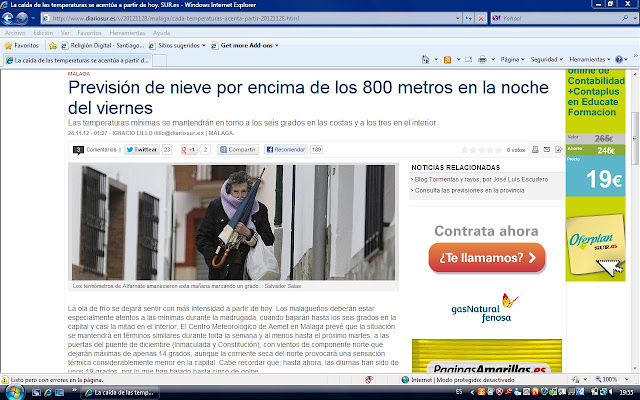Open print options dropdown arrow
Image resolution: width=640 pixels, height=400 pixels.
pos(493,60)
